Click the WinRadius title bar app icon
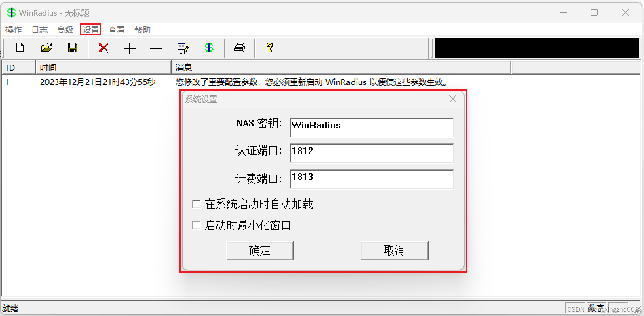644x316 pixels. click(12, 13)
